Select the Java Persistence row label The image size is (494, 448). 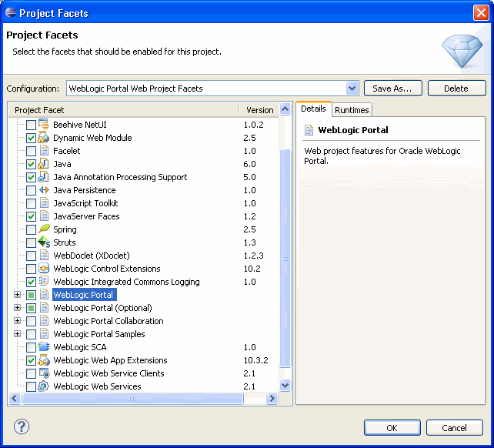[85, 190]
